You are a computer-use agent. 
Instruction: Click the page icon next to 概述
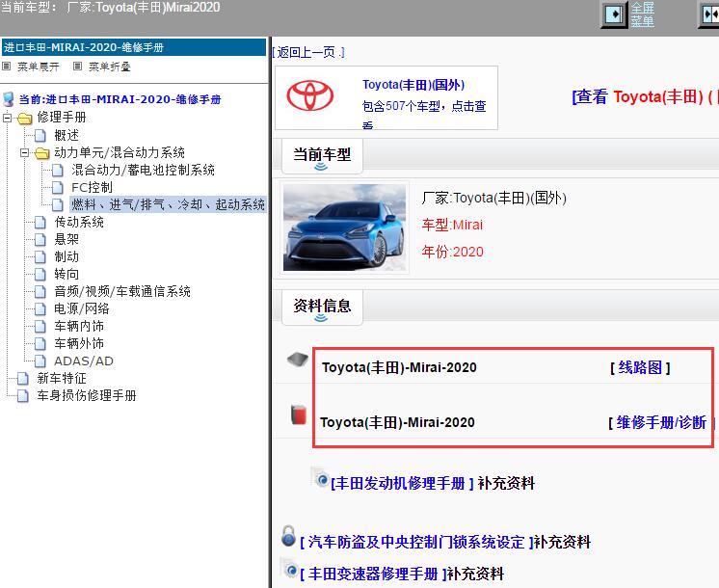click(x=40, y=135)
